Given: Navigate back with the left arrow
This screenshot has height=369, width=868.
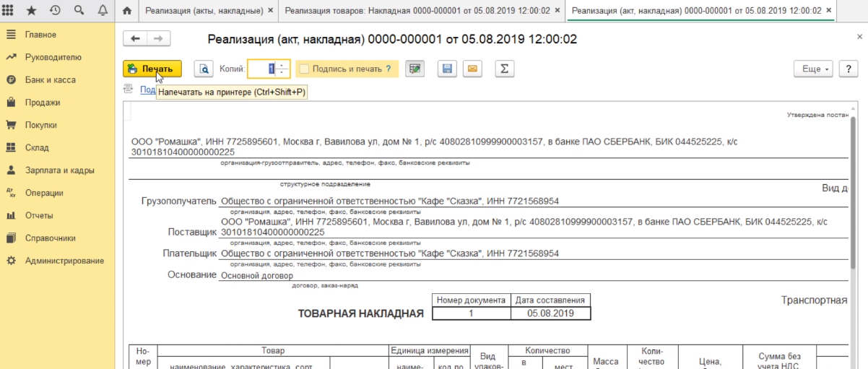Looking at the screenshot, I should click(x=135, y=39).
